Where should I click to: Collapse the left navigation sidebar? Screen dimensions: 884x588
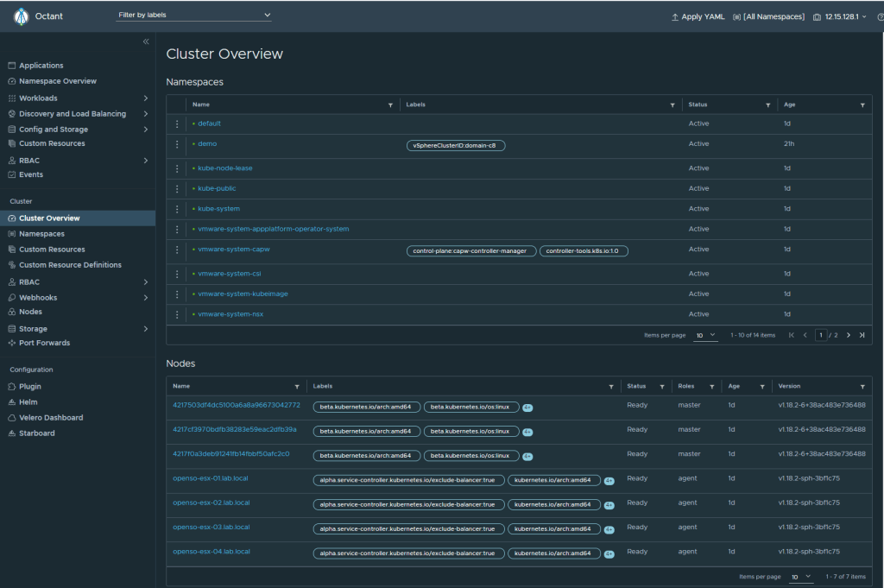[x=146, y=41]
